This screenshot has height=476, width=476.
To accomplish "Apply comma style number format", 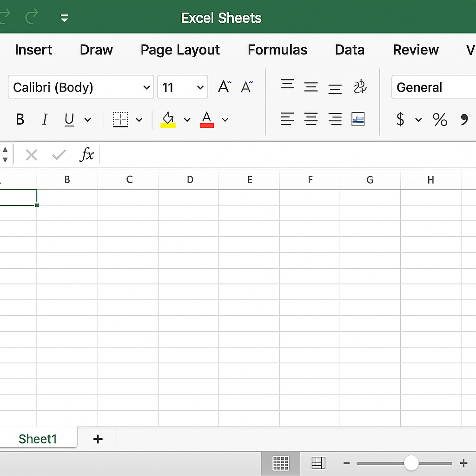I will 464,119.
